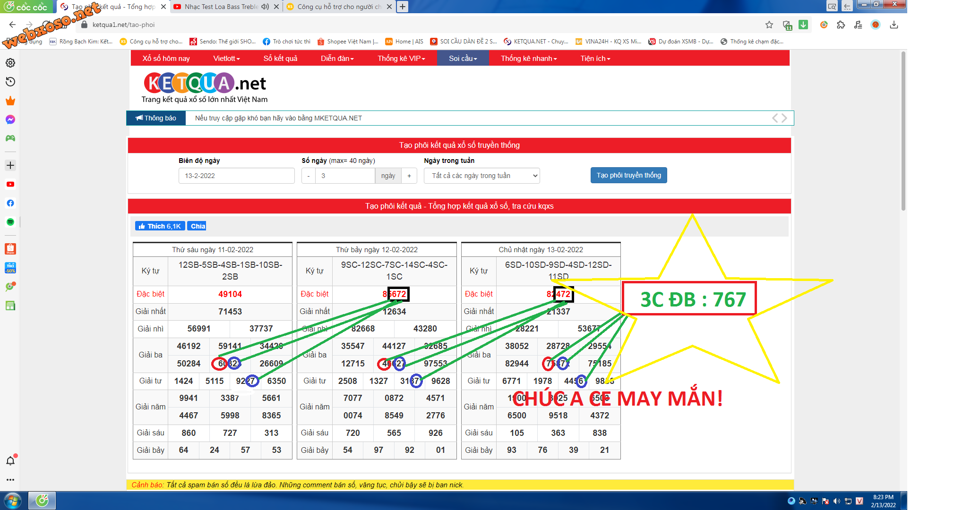Image resolution: width=980 pixels, height=510 pixels.
Task: Open the browsing history sidebar icon
Action: click(10, 82)
